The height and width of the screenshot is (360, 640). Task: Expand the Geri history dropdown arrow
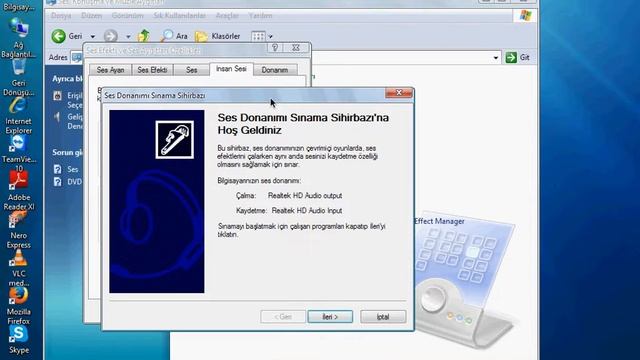pyautogui.click(x=93, y=37)
